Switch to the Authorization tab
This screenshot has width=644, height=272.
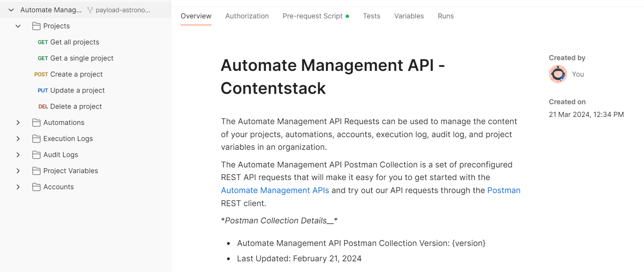247,16
